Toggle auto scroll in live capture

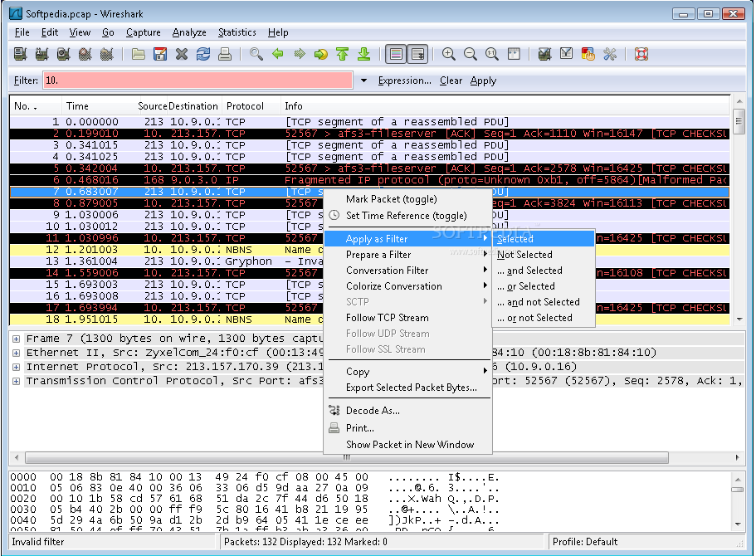pyautogui.click(x=417, y=54)
